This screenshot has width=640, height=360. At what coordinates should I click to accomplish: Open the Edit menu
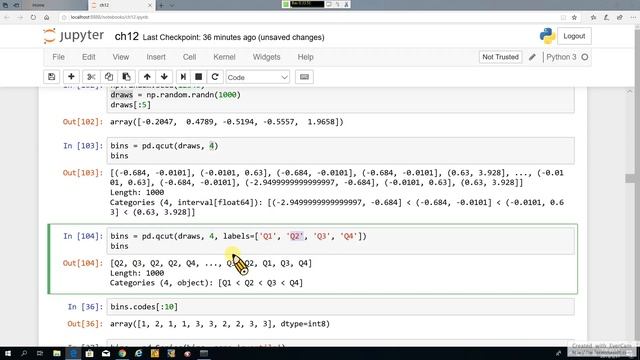point(89,57)
